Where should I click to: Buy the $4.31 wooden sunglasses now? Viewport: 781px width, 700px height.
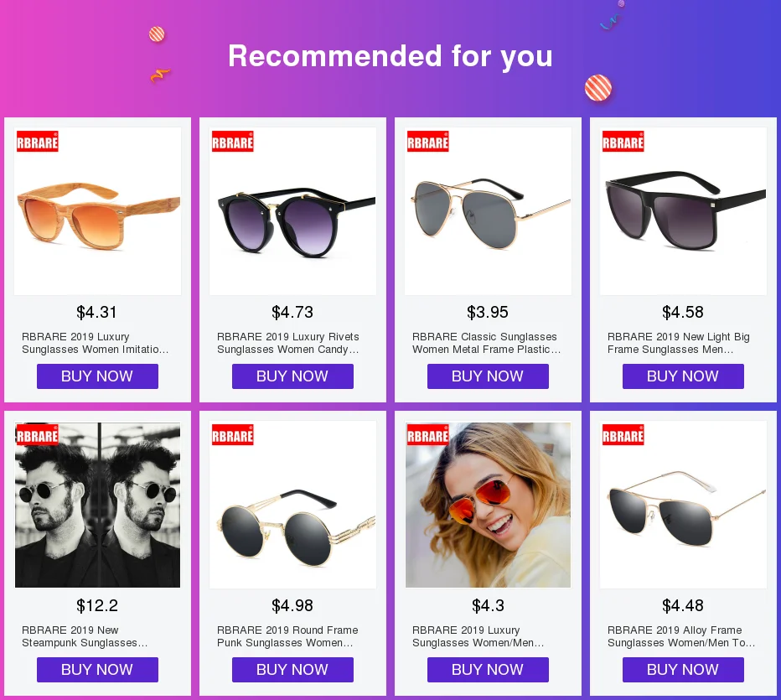pyautogui.click(x=97, y=376)
